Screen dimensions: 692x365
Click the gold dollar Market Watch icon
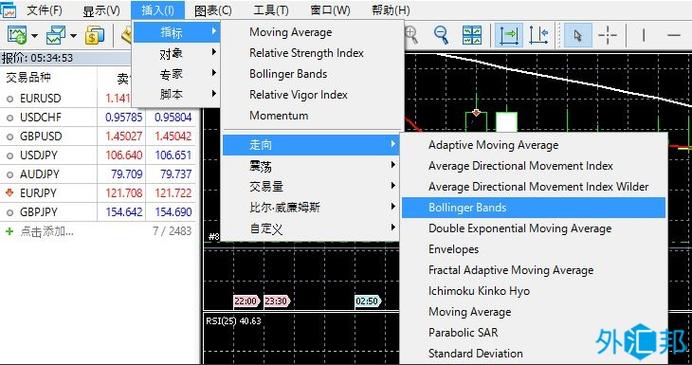pos(95,35)
